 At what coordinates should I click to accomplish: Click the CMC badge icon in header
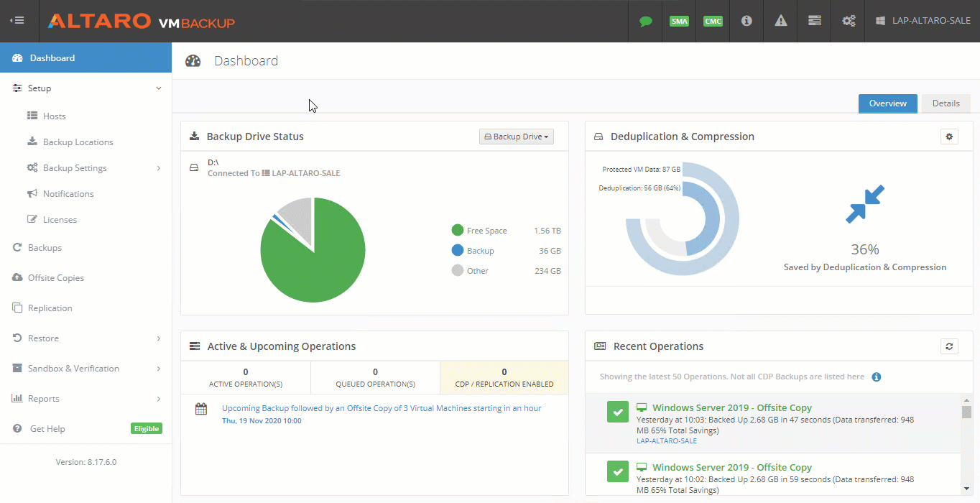click(x=713, y=21)
